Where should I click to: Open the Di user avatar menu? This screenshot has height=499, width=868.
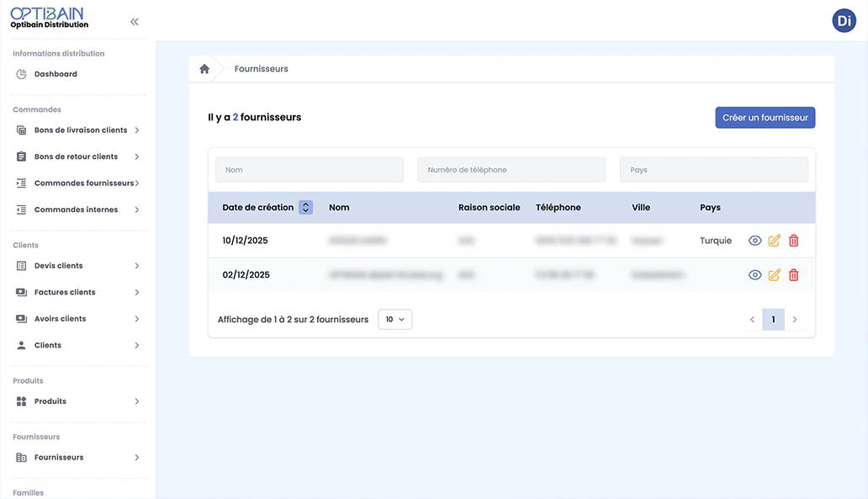[x=844, y=20]
